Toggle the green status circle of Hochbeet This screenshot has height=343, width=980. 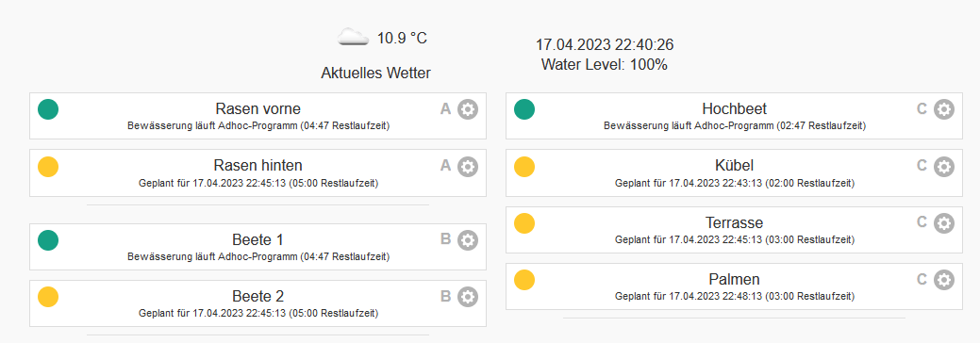(x=524, y=109)
